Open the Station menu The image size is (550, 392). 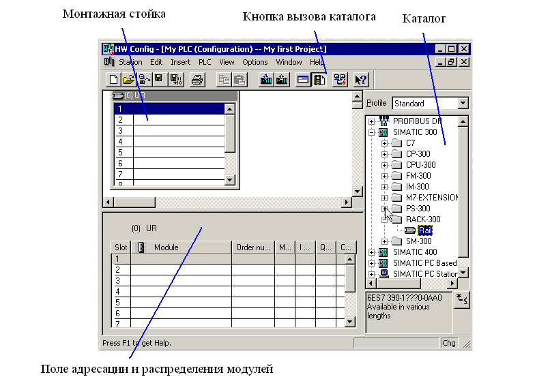point(130,62)
